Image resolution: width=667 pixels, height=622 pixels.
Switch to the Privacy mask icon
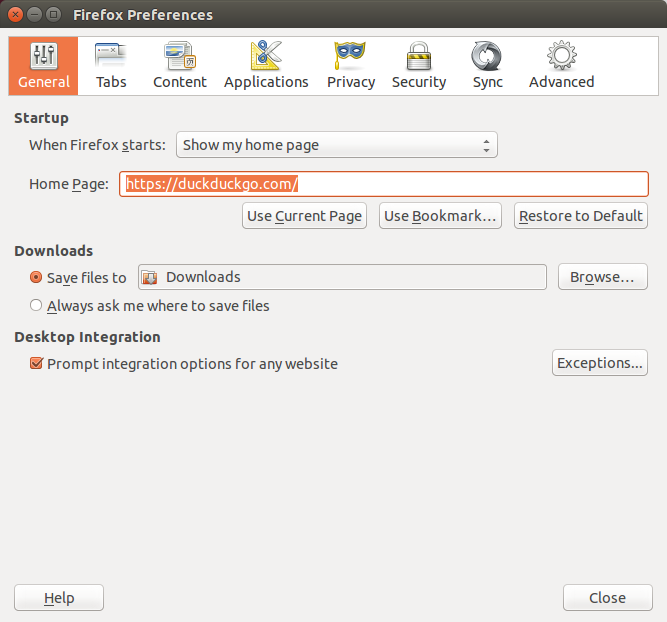pos(350,55)
